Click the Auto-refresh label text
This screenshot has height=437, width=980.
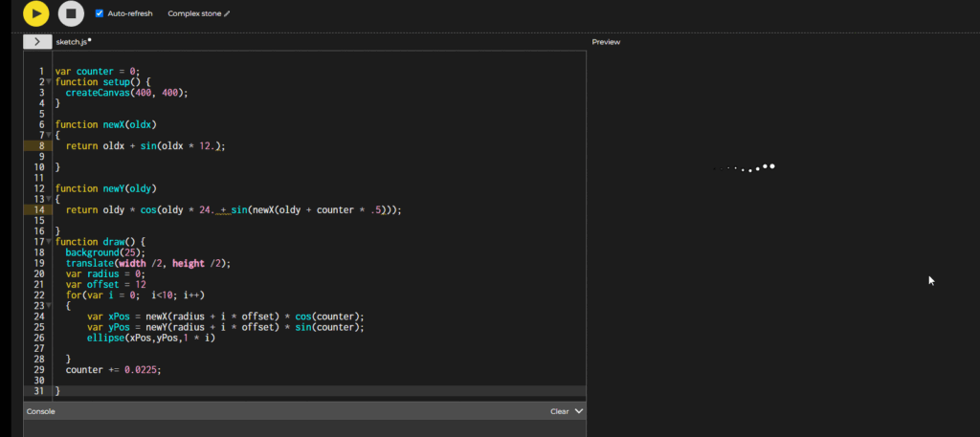point(130,13)
